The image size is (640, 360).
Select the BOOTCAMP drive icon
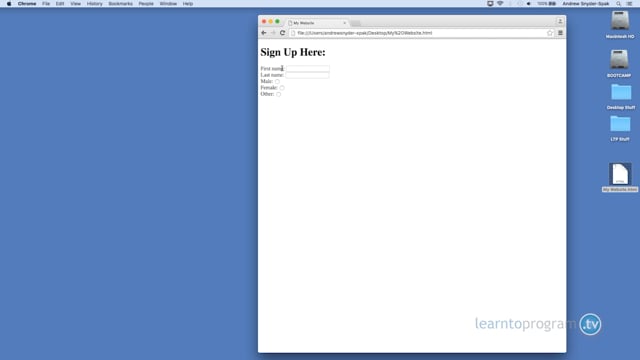click(620, 60)
